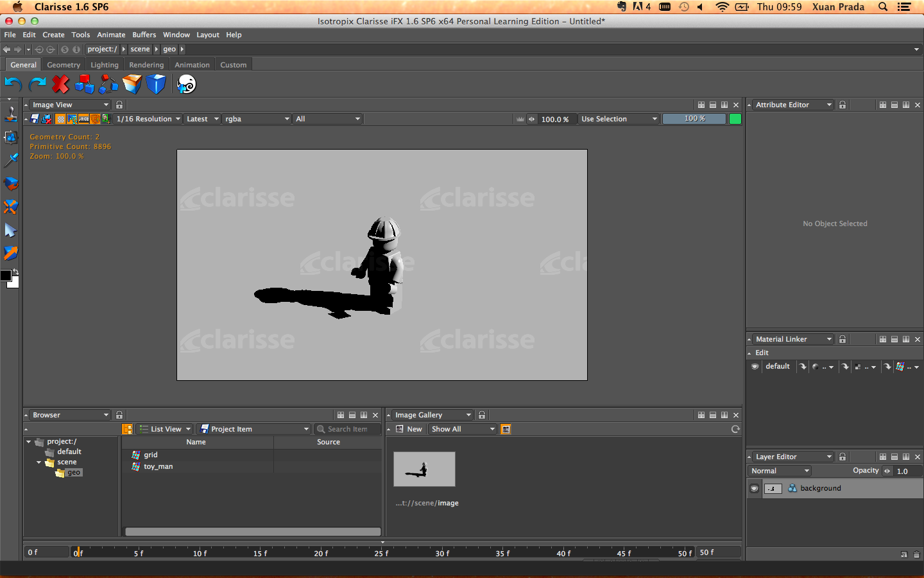Open the 1/16 Resolution dropdown
This screenshot has width=924, height=578.
pyautogui.click(x=148, y=119)
